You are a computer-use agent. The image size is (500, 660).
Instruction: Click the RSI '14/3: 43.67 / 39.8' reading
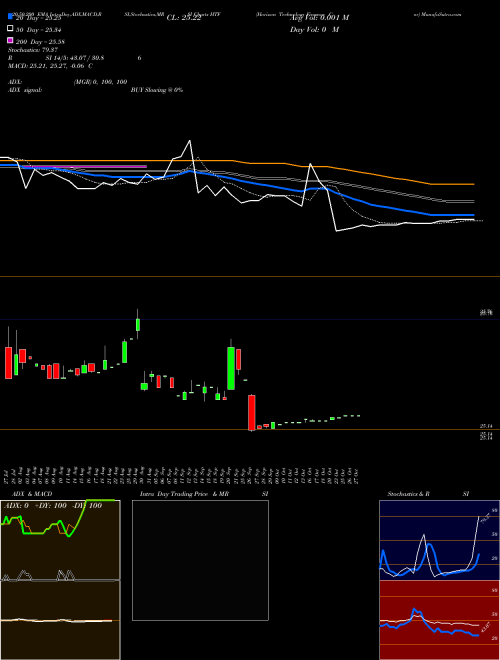75,58
